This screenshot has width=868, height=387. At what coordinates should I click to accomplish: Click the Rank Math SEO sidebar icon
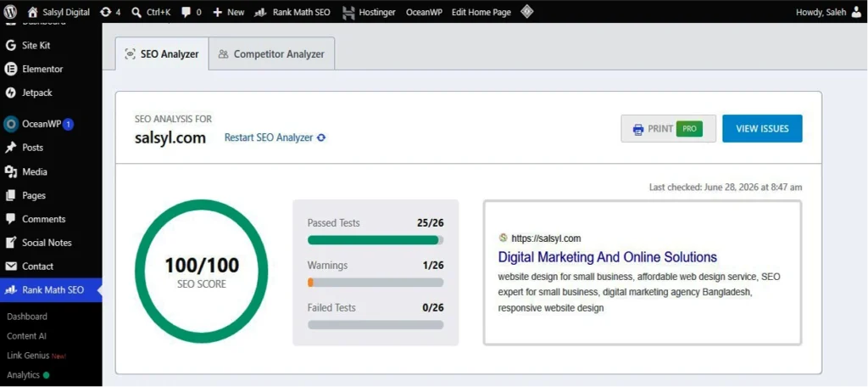(10, 289)
